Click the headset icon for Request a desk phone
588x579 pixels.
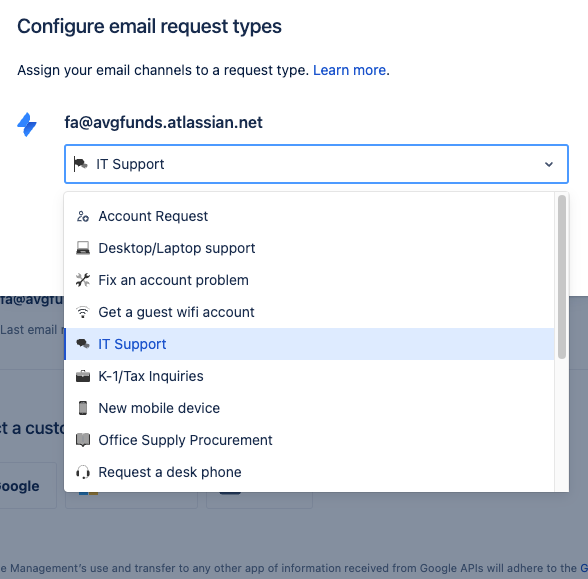pos(82,472)
